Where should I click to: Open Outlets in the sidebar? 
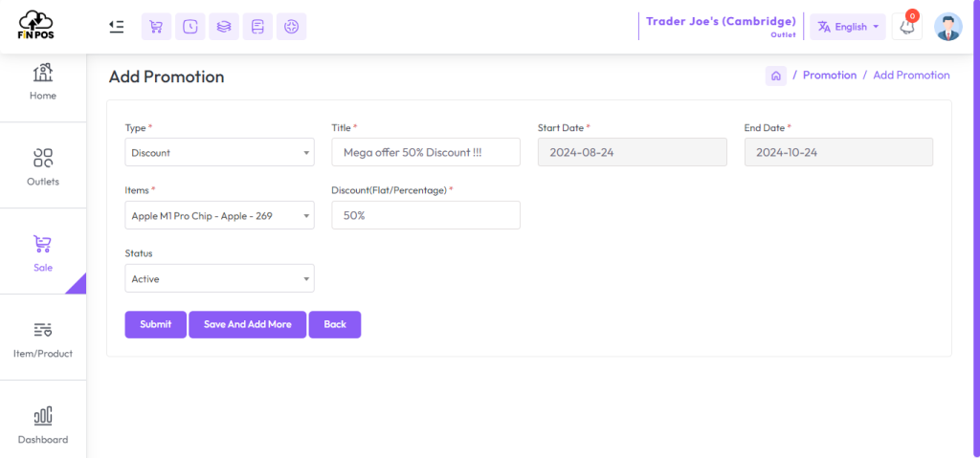(42, 165)
